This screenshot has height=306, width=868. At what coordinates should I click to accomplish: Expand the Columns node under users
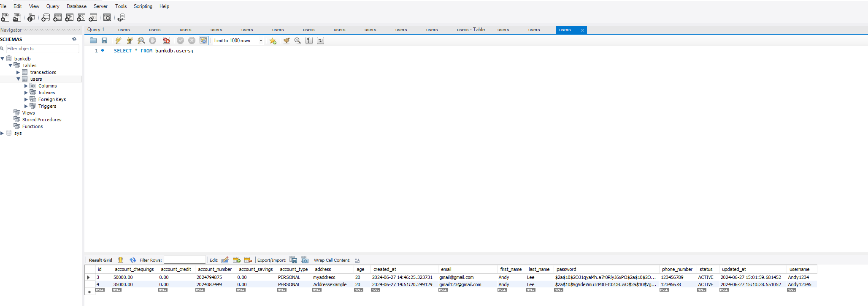pos(26,86)
